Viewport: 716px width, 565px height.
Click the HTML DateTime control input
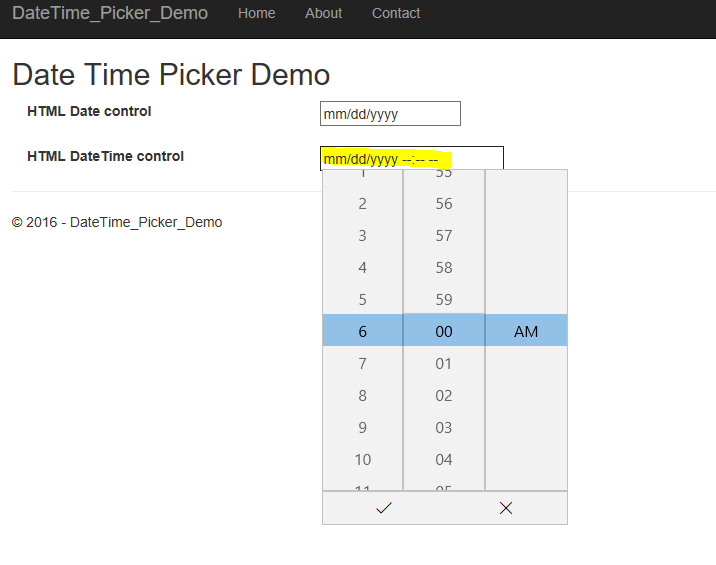click(412, 158)
